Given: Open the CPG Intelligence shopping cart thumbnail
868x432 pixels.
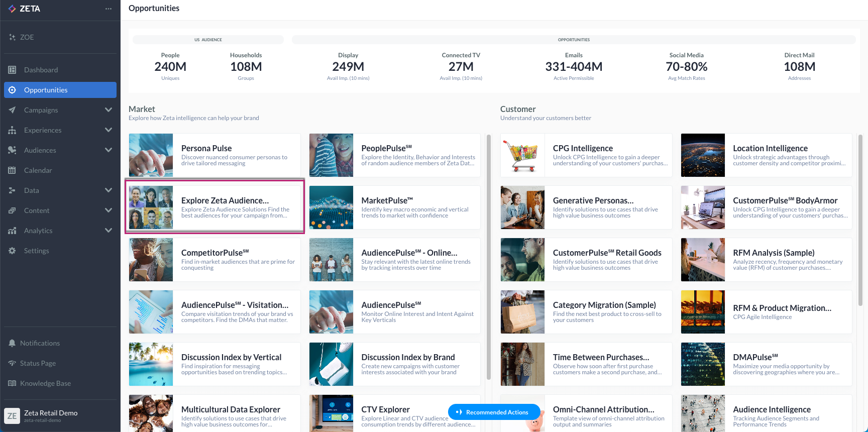Looking at the screenshot, I should point(522,155).
